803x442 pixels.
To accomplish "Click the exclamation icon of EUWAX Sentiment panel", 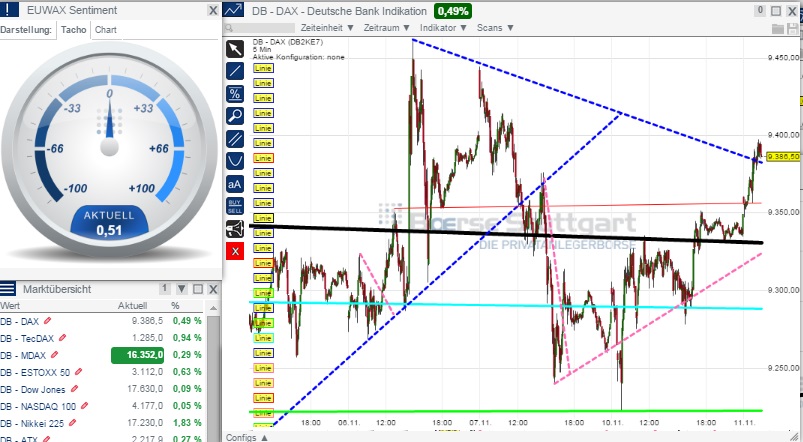I will 9,10.
